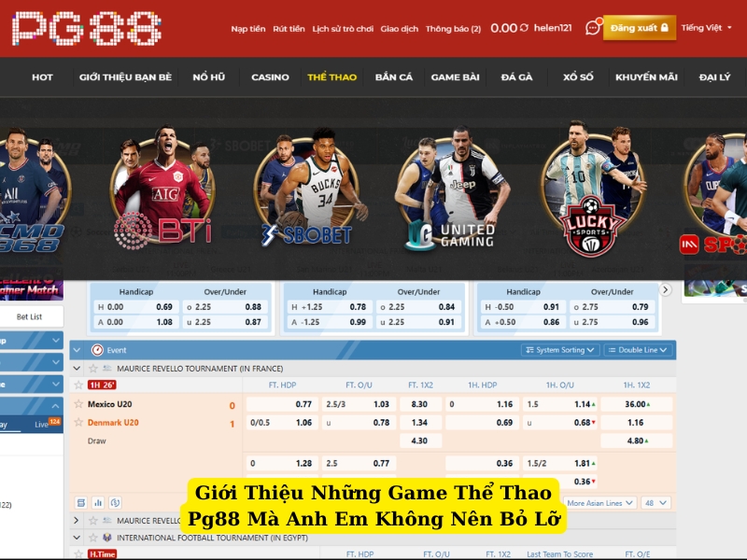The width and height of the screenshot is (747, 560).
Task: Open the match scoreboard list icon
Action: (81, 502)
